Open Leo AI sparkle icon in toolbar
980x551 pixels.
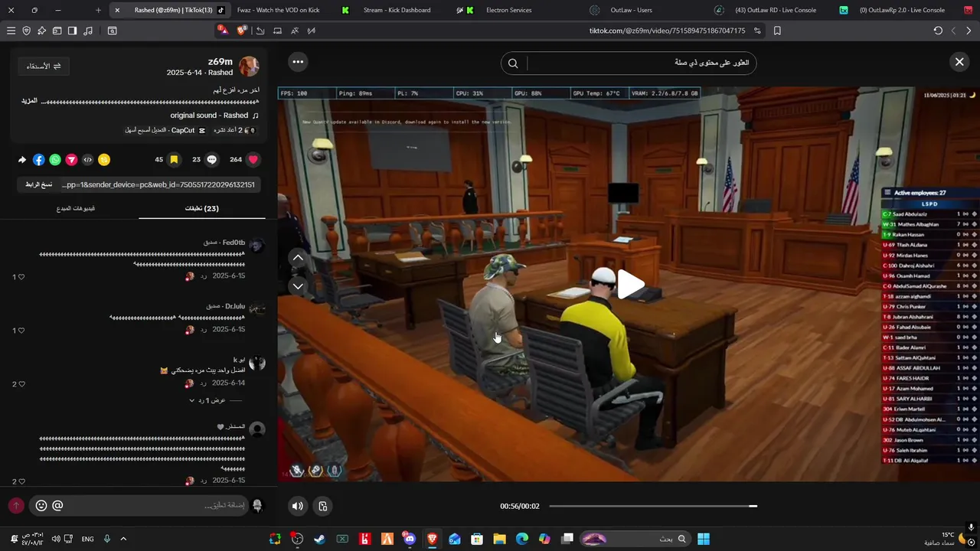click(41, 31)
